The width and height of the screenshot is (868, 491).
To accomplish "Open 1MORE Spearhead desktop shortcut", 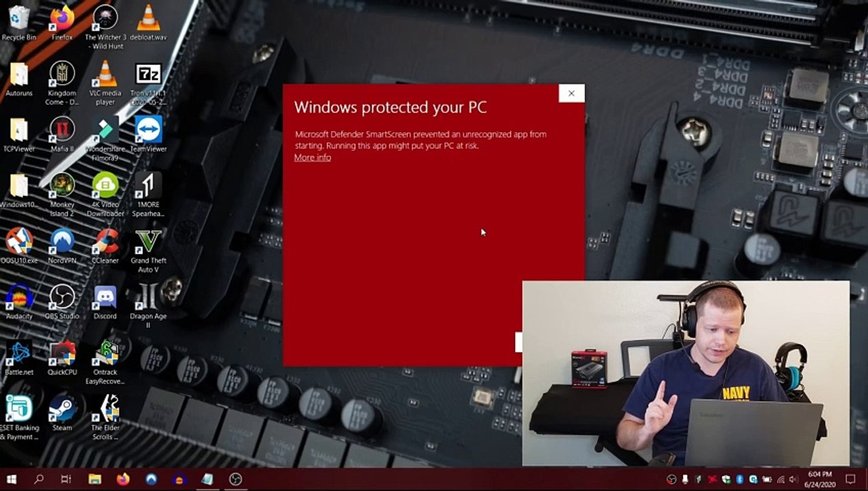I will tap(148, 195).
